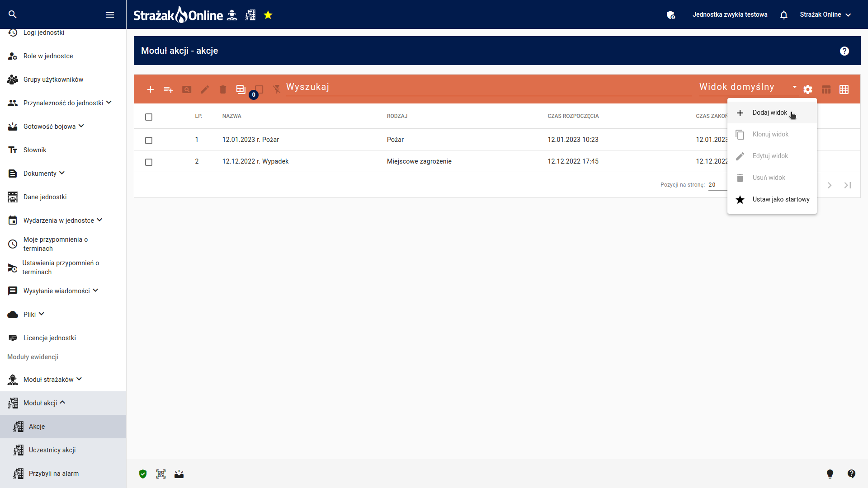
Task: Click the preview record magnifier icon
Action: click(x=187, y=89)
